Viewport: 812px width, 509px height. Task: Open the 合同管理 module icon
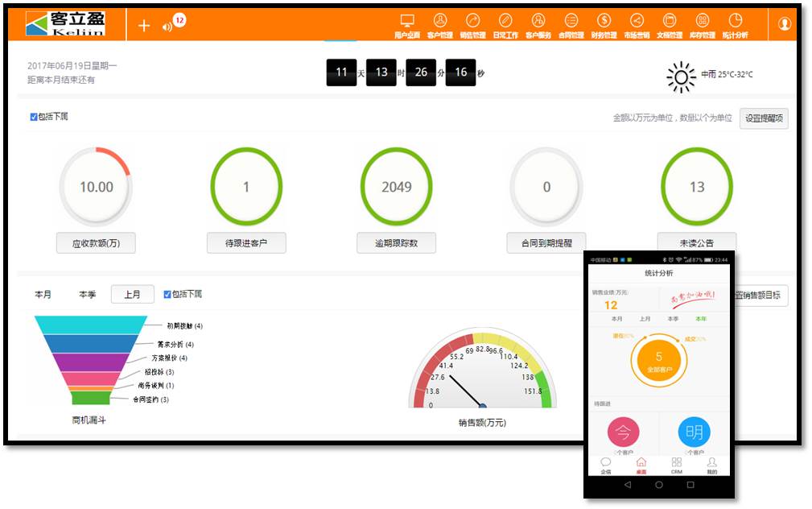571,23
